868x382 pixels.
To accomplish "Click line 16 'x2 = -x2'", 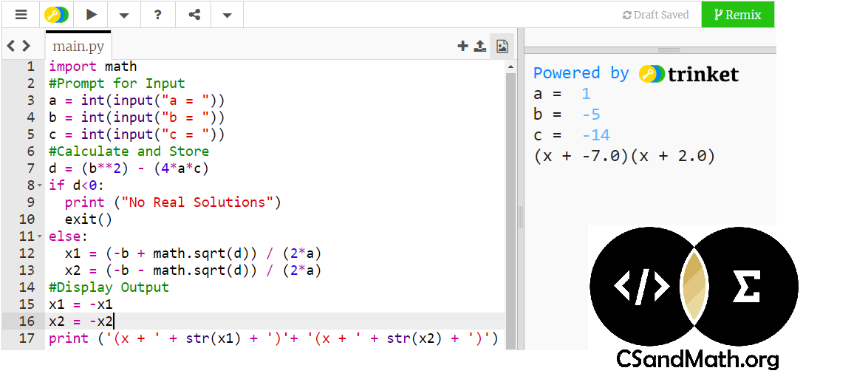I will (x=81, y=321).
